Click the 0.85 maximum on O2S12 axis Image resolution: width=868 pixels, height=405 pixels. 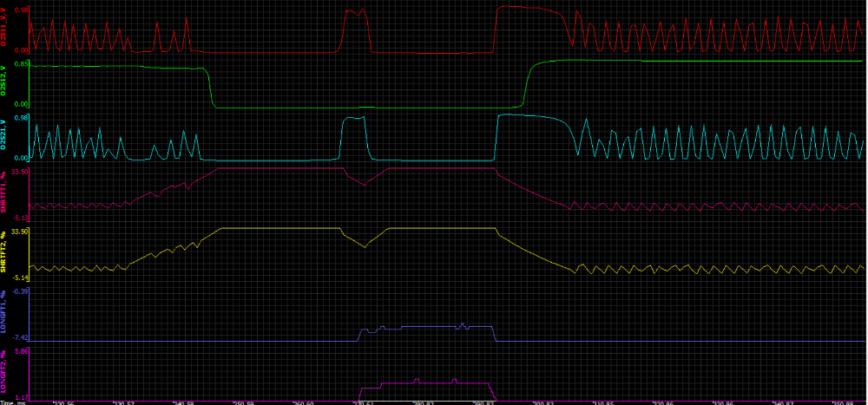click(x=22, y=63)
